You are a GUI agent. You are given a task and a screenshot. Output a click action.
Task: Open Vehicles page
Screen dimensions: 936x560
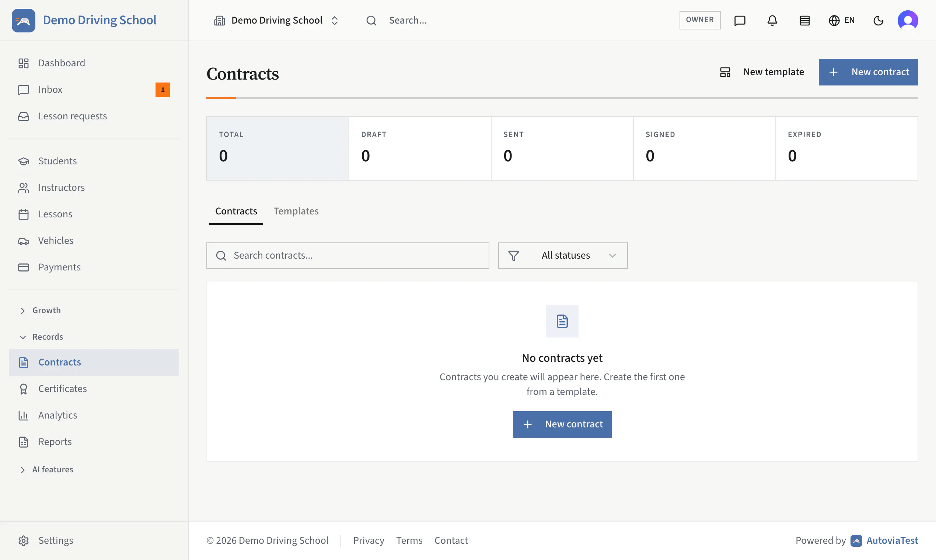[x=94, y=241]
